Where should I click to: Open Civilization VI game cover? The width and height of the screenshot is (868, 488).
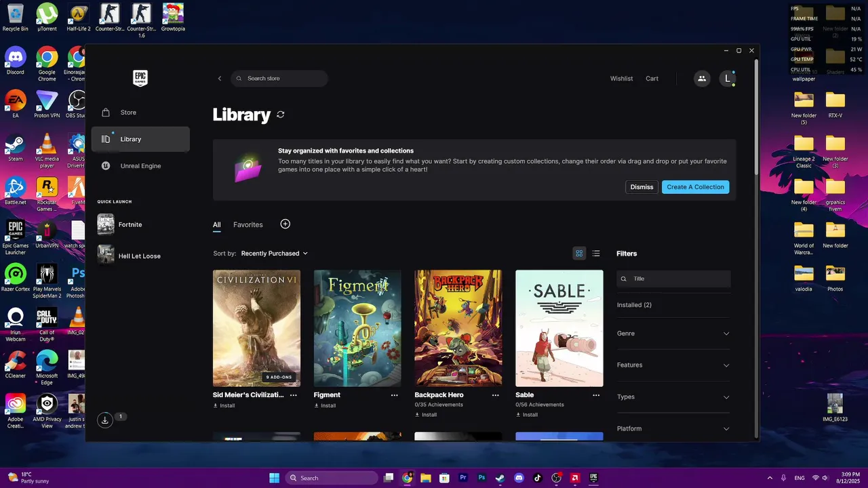256,328
